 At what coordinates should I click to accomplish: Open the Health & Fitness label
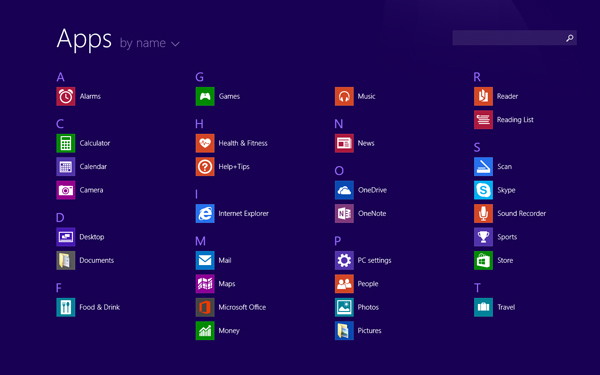point(243,143)
